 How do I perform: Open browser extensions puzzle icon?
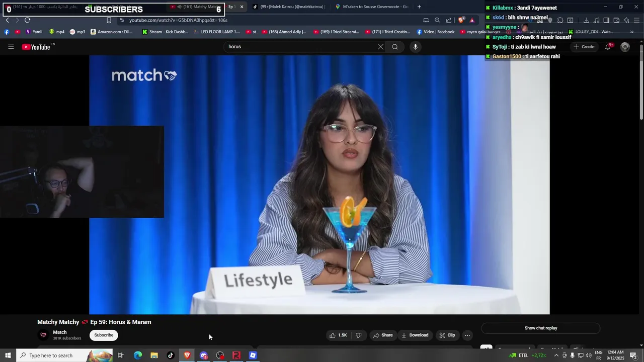tap(560, 20)
